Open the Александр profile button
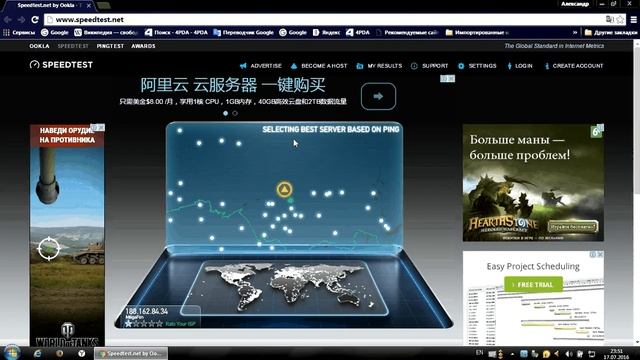 (x=575, y=4)
